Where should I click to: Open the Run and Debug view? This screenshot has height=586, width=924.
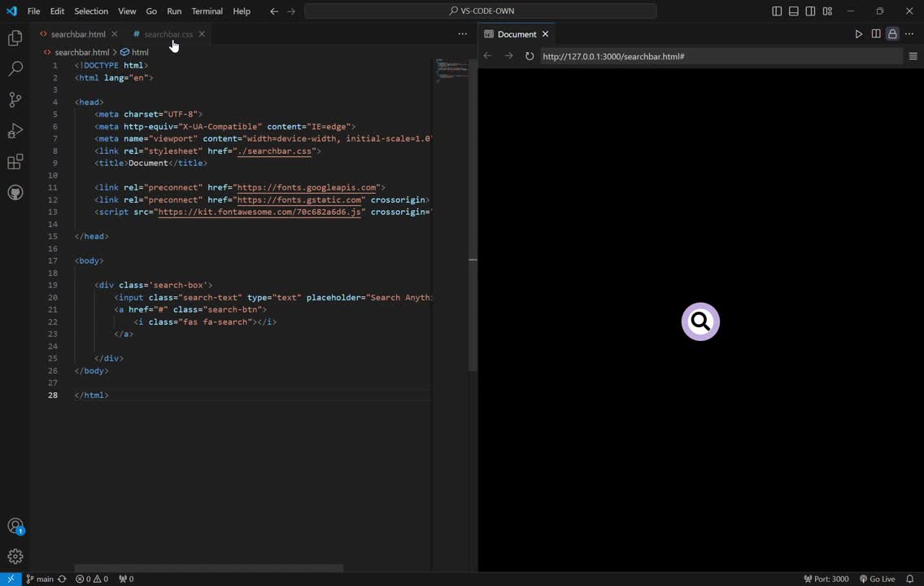pyautogui.click(x=15, y=131)
